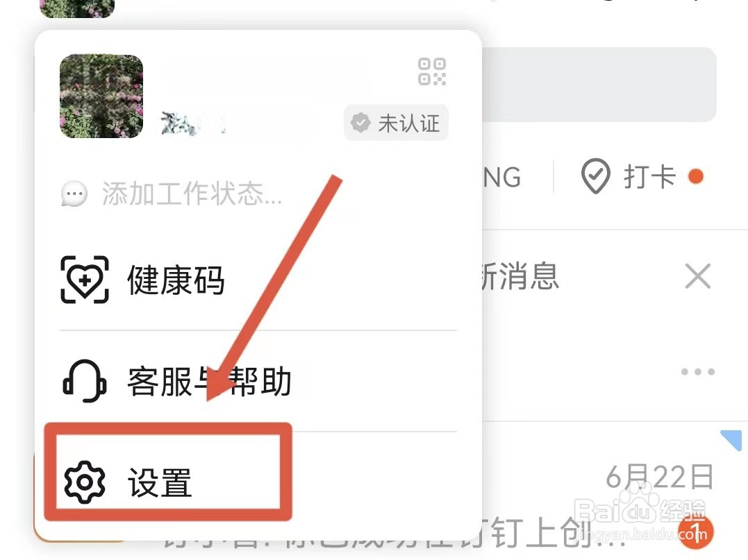Dismiss the new message banner with X
748x560 pixels.
[x=698, y=276]
